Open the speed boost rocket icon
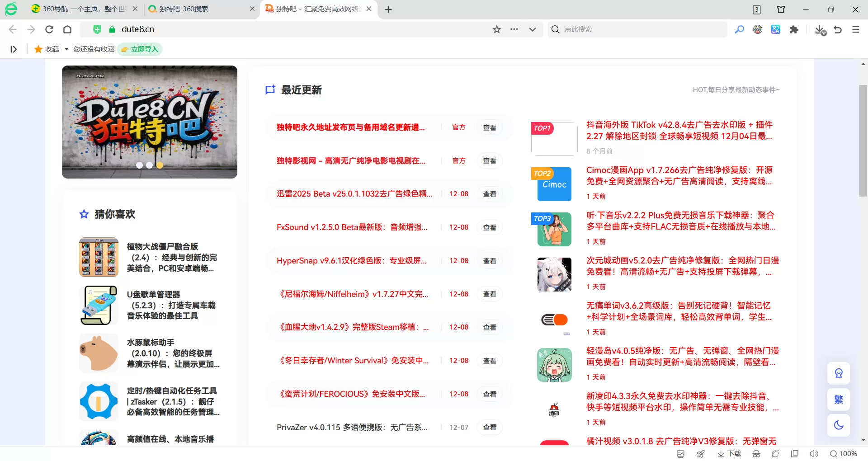 (x=701, y=454)
